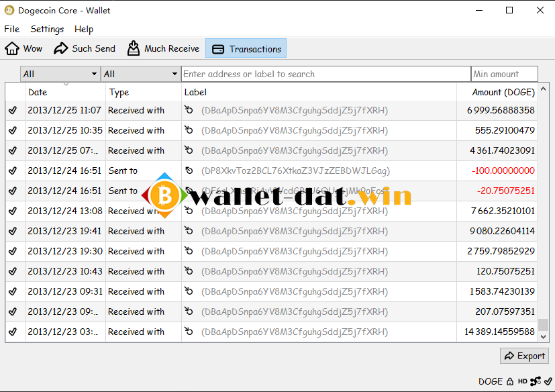The height and width of the screenshot is (392, 555).
Task: Click the network connections status icon
Action: (536, 381)
